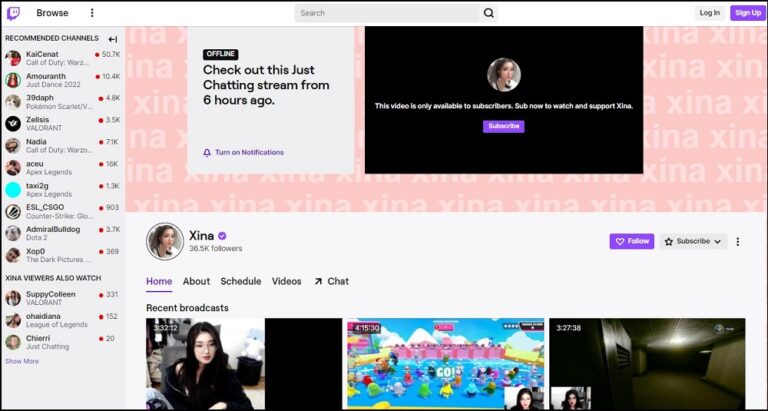Open the channel options three-dot menu

pos(738,241)
